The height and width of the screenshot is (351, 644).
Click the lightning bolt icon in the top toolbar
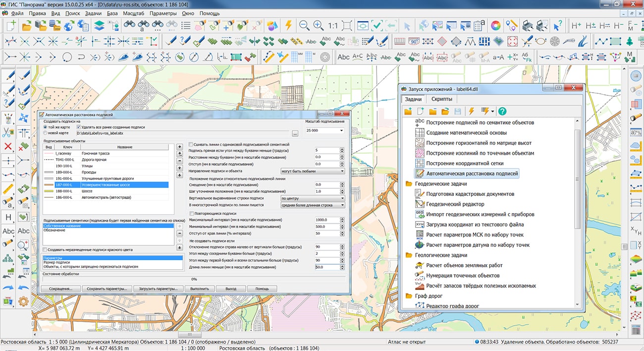point(288,25)
